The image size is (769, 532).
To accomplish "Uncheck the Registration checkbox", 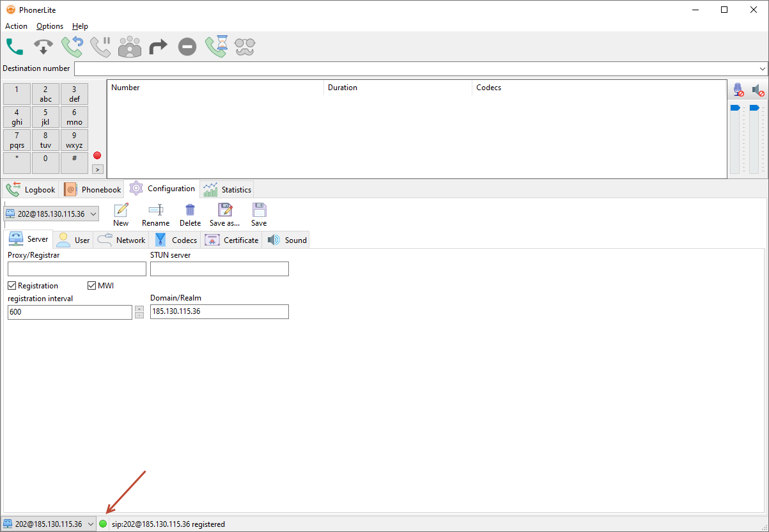I will pyautogui.click(x=12, y=286).
